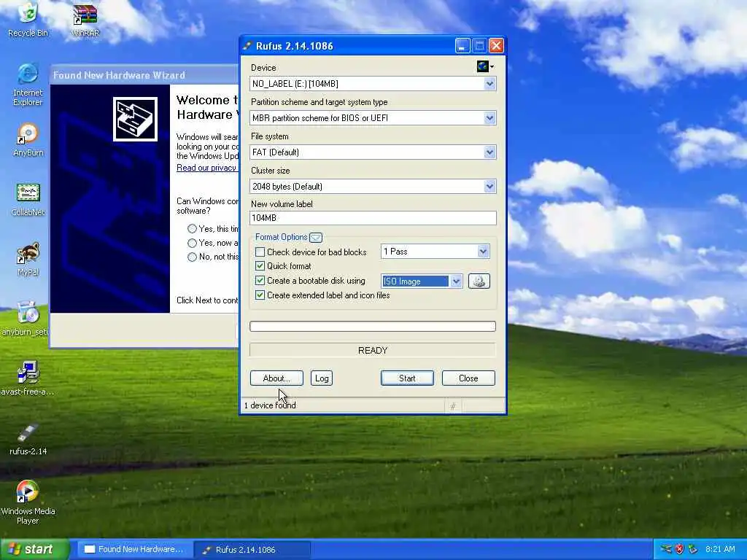The height and width of the screenshot is (560, 747).
Task: Select 'Yes, this time only' radio in the Found New Hardware Wizard
Action: click(192, 228)
